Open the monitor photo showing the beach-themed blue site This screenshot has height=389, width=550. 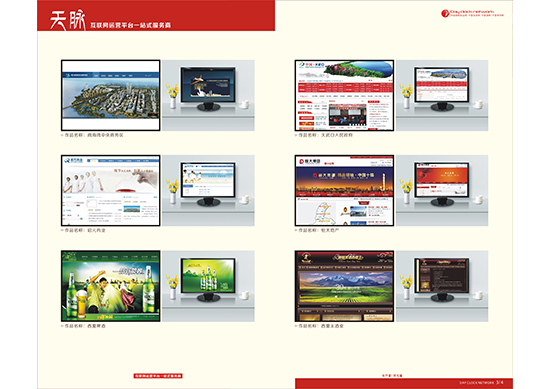click(208, 190)
